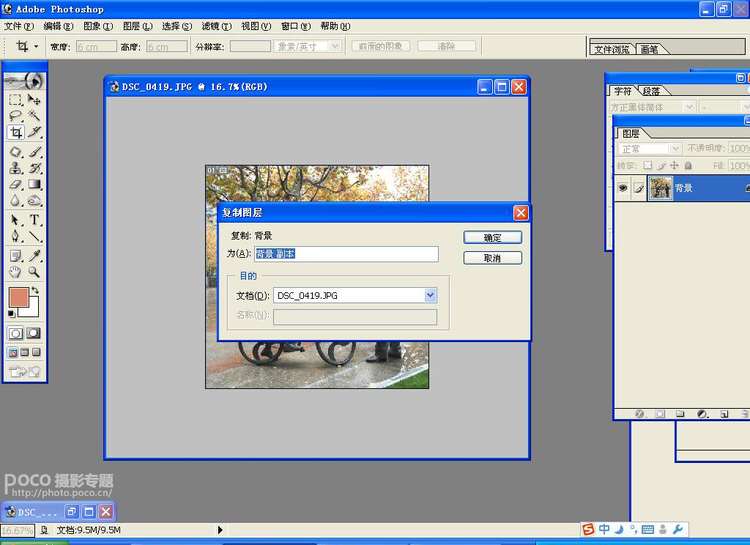This screenshot has height=545, width=750.
Task: Toggle lock all padlock checkbox
Action: click(x=688, y=166)
